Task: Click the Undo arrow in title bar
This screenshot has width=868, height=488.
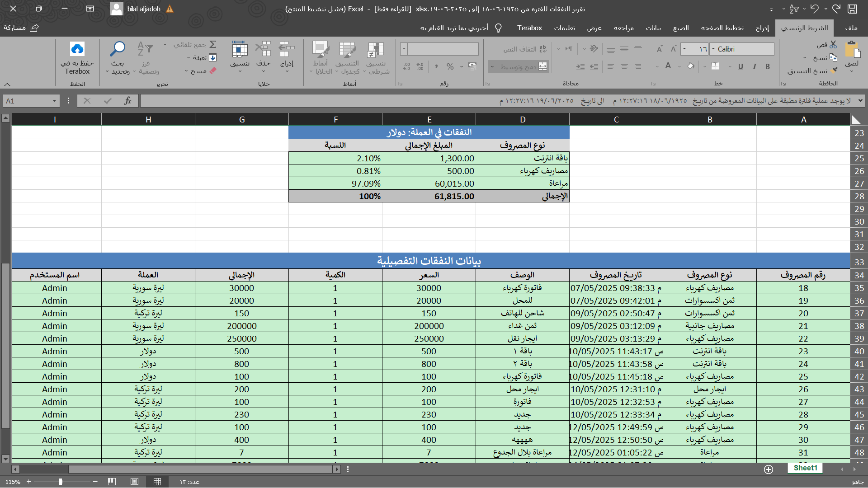Action: tap(815, 9)
